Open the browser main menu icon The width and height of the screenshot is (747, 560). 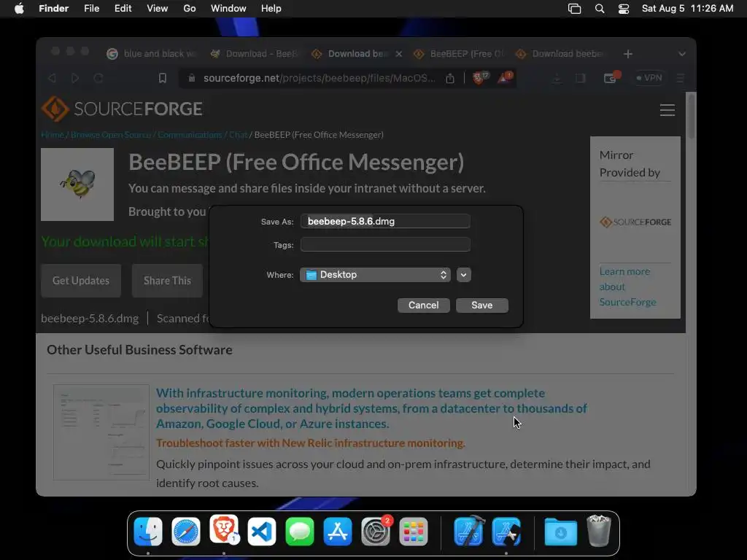(681, 78)
